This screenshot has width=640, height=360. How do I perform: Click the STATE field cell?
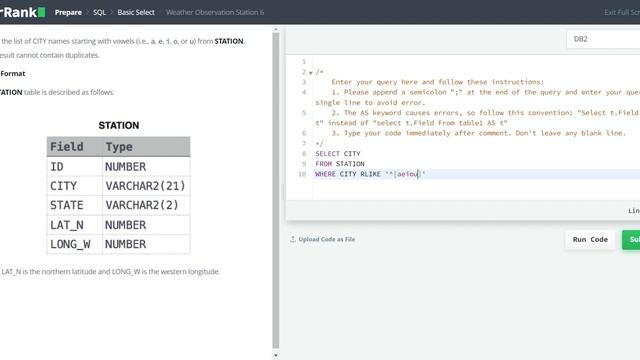(x=75, y=205)
